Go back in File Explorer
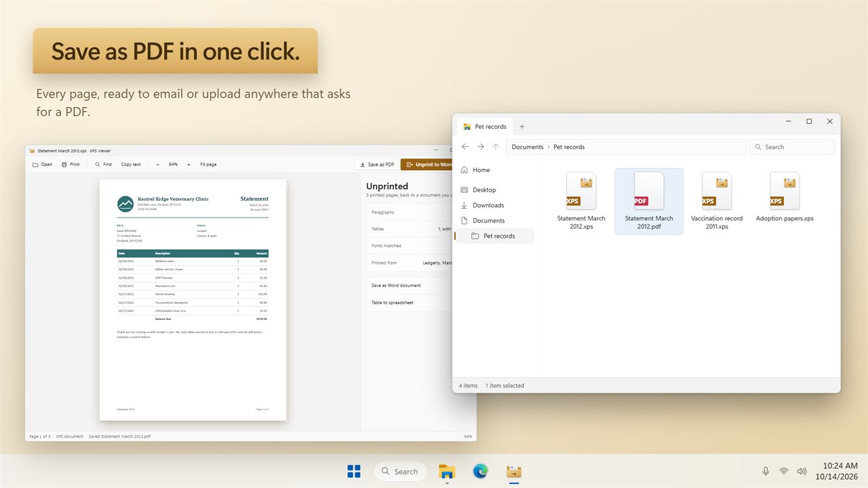Viewport: 868px width, 488px height. click(x=465, y=147)
